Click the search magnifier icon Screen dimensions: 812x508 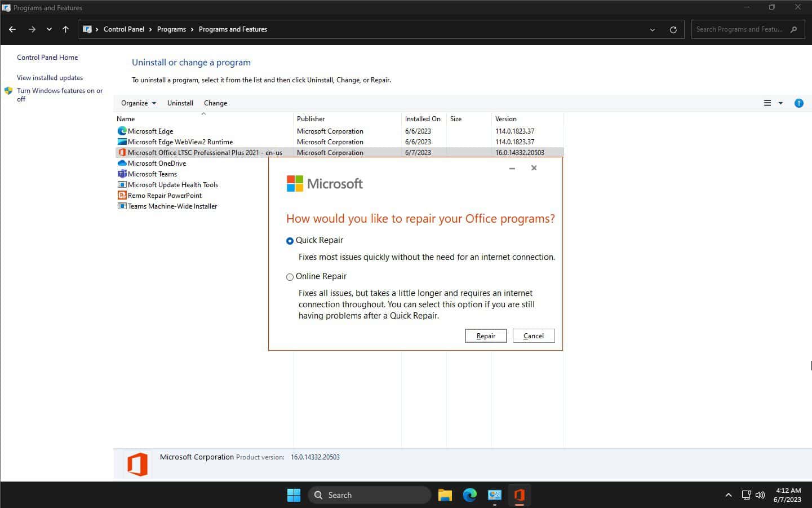(794, 29)
